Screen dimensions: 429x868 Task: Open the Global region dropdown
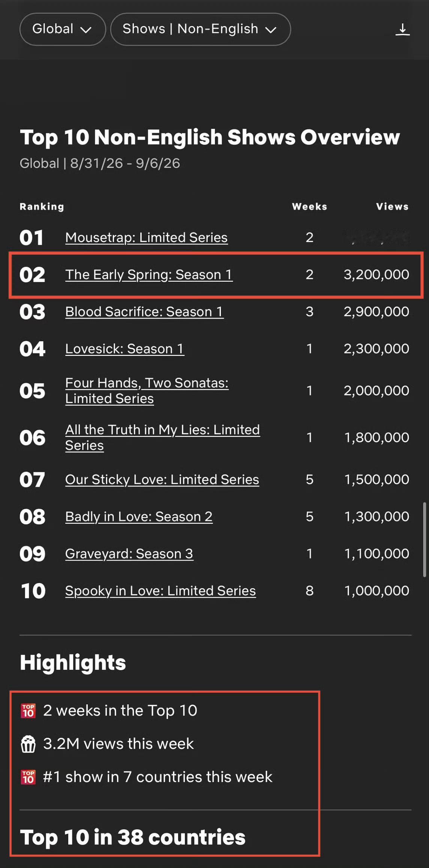[63, 29]
